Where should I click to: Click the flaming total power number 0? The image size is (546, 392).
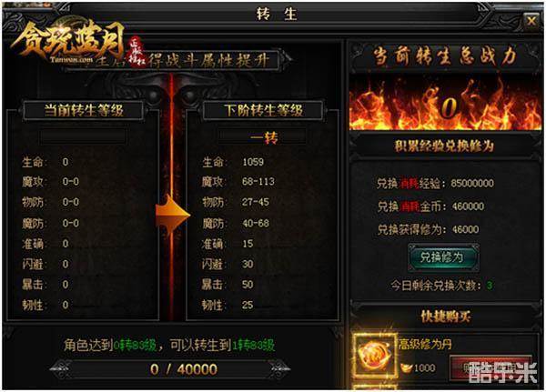[449, 107]
